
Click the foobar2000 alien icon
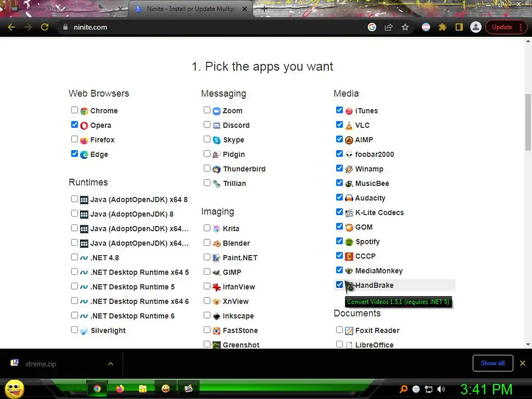click(x=349, y=155)
